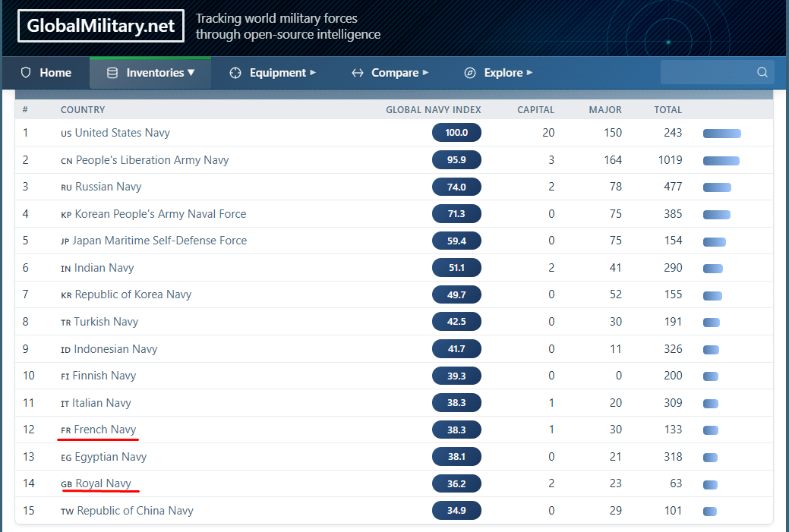Click the shield icon beside Home

click(x=26, y=73)
